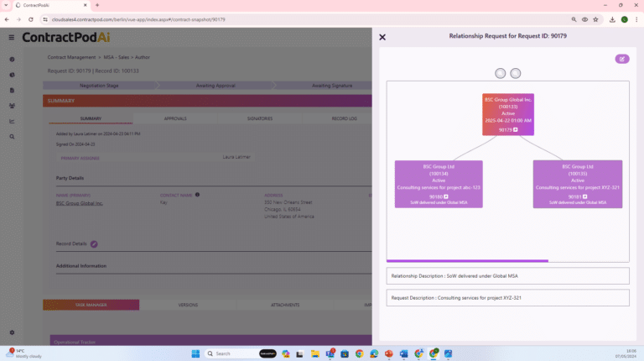Open the users group icon in sidebar
The height and width of the screenshot is (361, 644).
(12, 106)
